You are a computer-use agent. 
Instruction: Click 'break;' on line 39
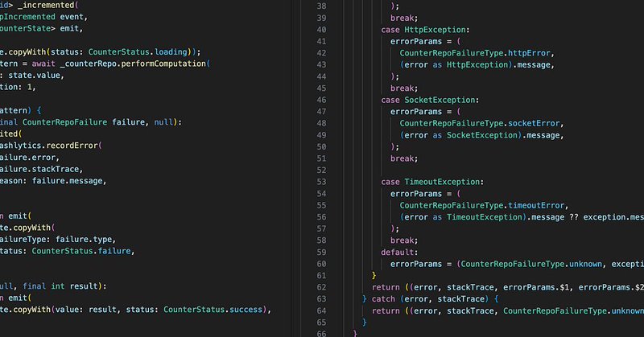(404, 18)
